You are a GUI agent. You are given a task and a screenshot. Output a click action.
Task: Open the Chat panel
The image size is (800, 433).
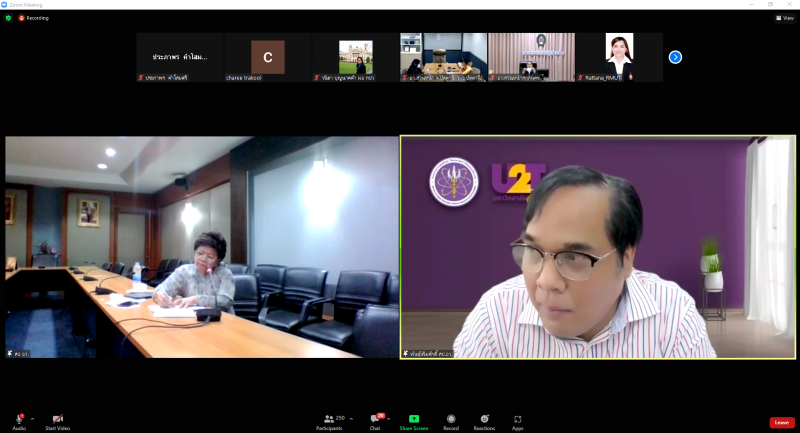tap(375, 418)
